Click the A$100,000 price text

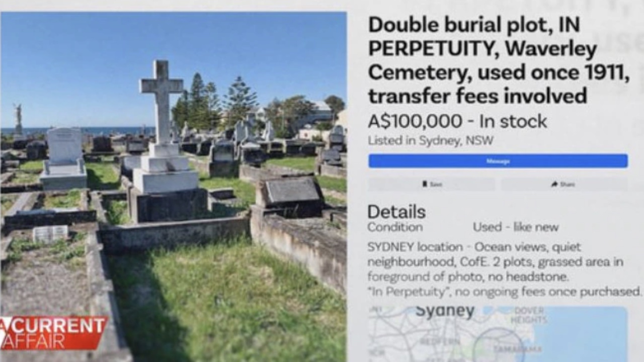click(x=415, y=121)
